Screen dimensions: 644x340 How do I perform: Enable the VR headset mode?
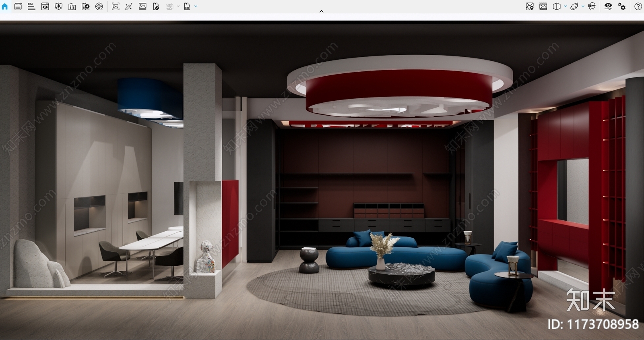[592, 6]
